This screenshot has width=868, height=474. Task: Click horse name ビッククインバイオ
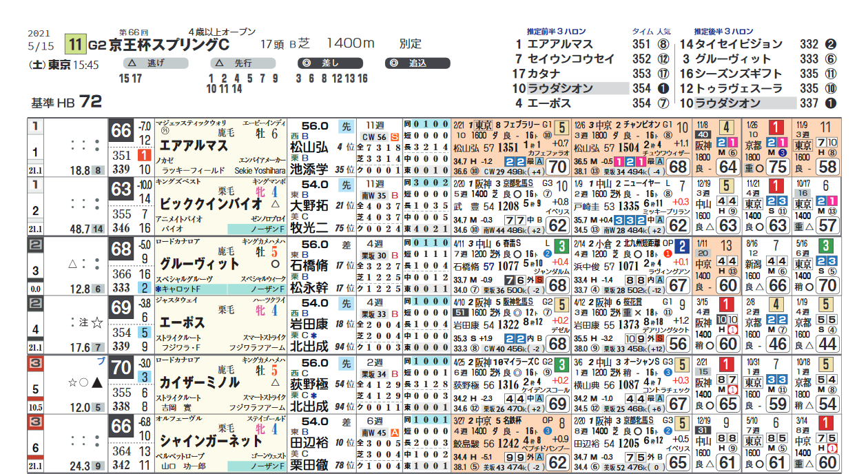211,204
